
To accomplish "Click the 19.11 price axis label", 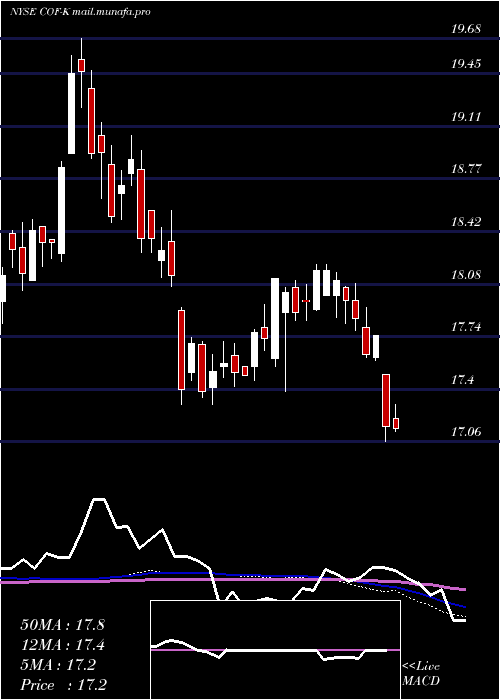I will point(466,117).
